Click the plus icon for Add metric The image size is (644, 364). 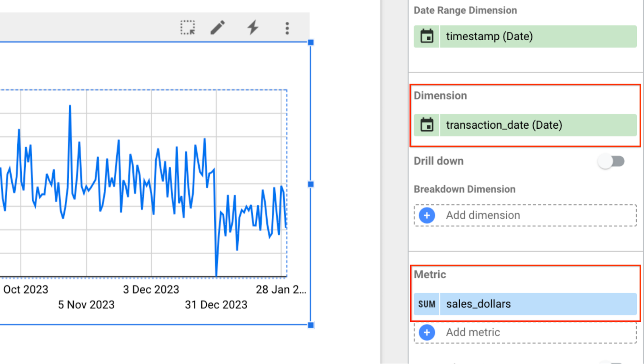pos(427,333)
